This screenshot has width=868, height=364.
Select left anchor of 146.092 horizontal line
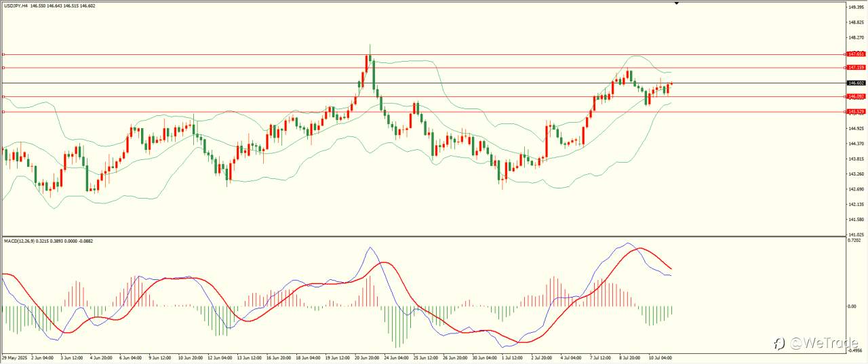[x=3, y=97]
